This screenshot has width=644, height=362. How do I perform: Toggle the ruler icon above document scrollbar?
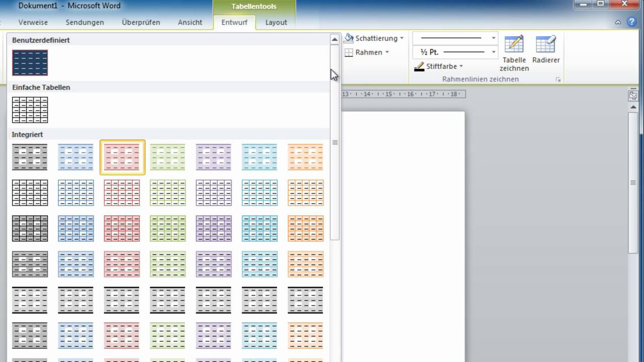tap(633, 96)
